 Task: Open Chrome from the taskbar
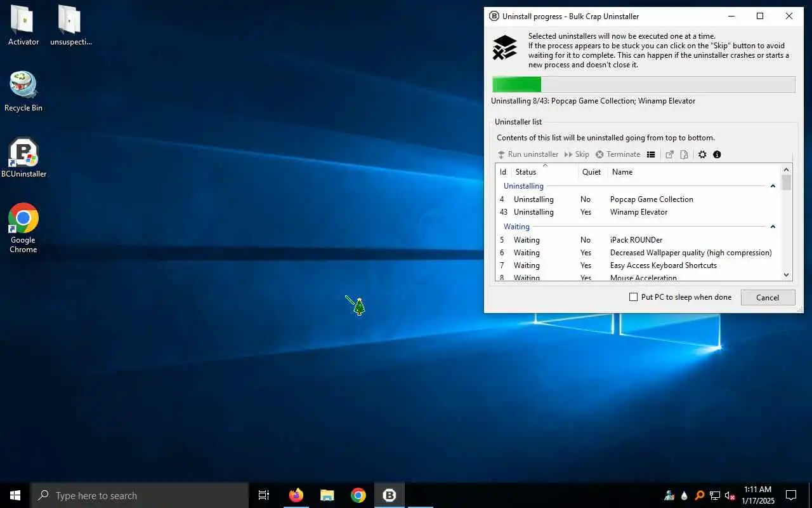[x=358, y=495]
